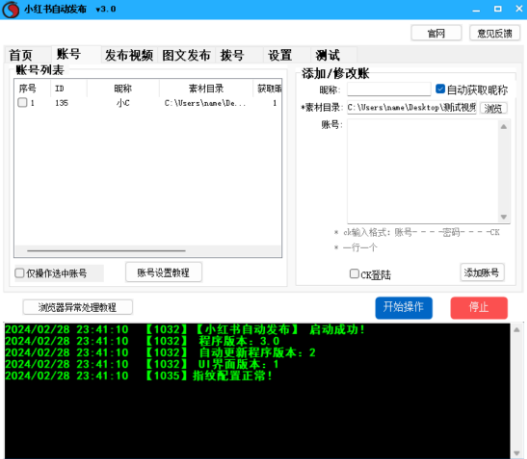Open the 官网 official website button
The height and width of the screenshot is (459, 527).
coord(436,33)
